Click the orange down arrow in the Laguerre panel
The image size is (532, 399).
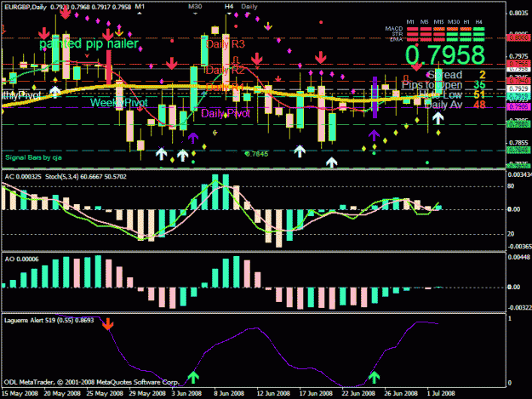(x=108, y=324)
